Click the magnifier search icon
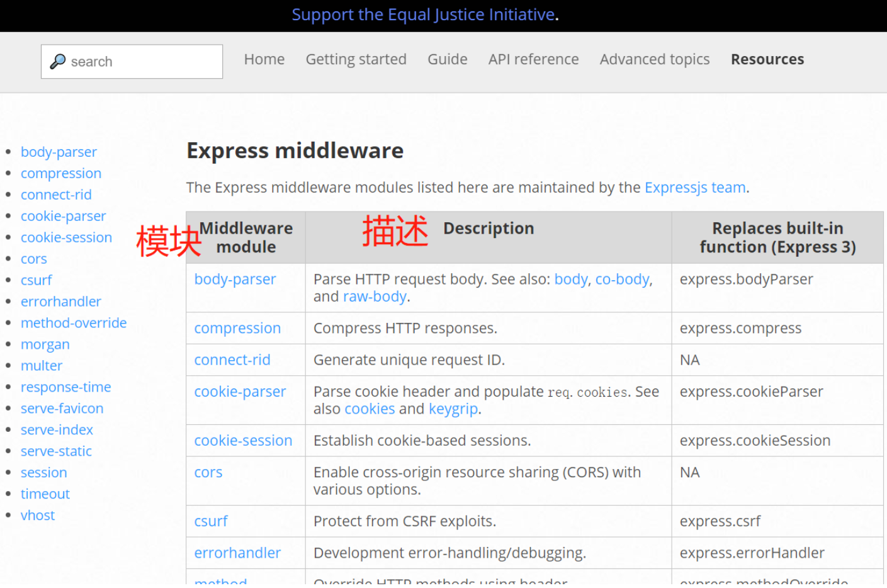This screenshot has height=588, width=887. click(57, 60)
